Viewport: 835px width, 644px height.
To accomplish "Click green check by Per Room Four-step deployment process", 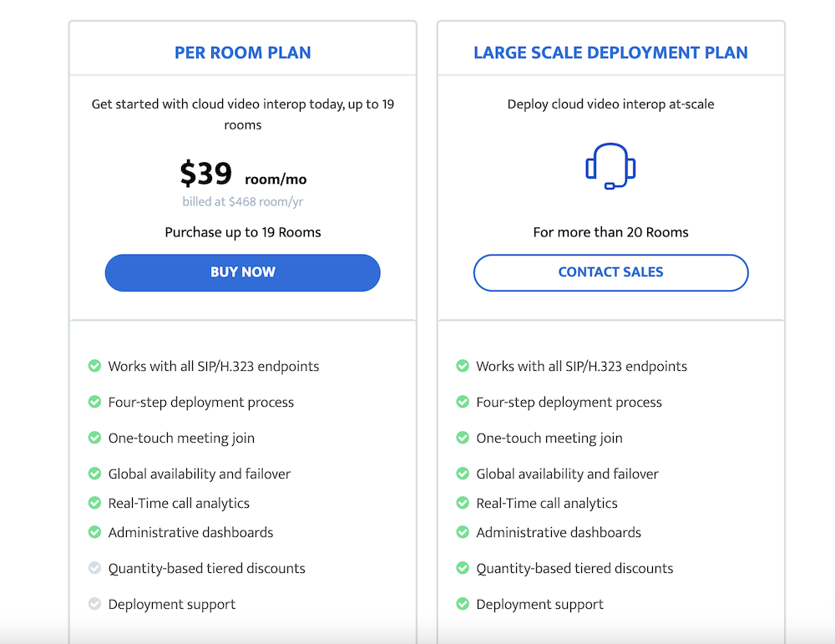I will (x=95, y=402).
